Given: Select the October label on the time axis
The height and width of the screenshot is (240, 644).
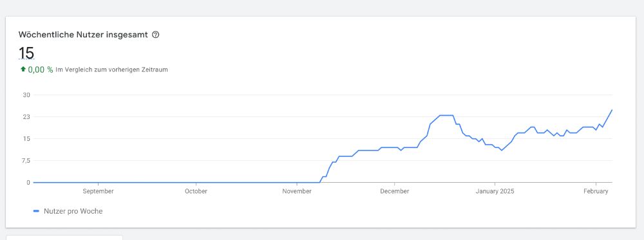Looking at the screenshot, I should (x=196, y=191).
